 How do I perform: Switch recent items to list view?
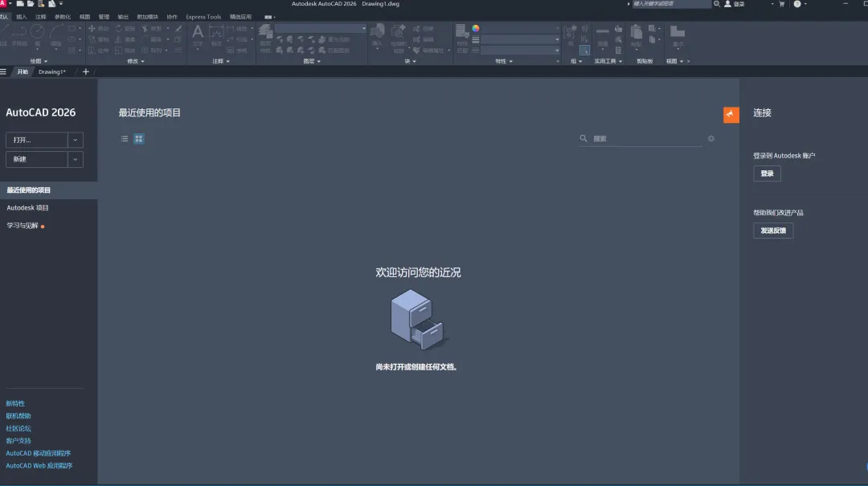(125, 139)
